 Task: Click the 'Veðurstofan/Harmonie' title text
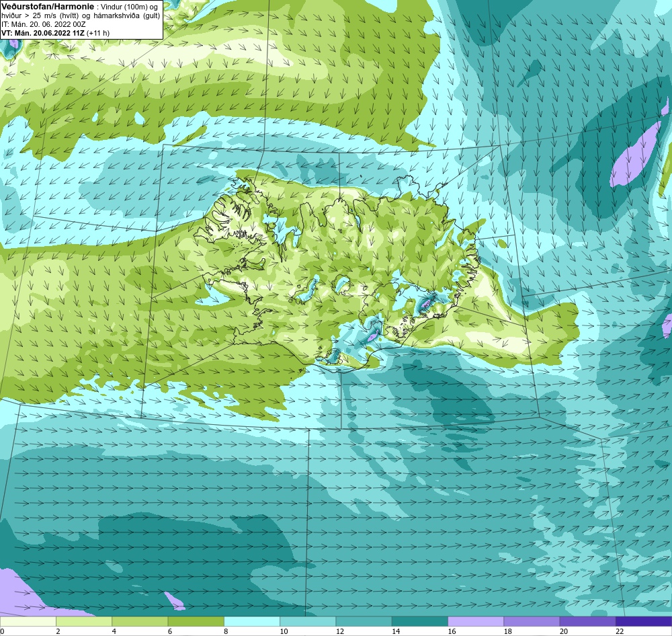click(48, 7)
